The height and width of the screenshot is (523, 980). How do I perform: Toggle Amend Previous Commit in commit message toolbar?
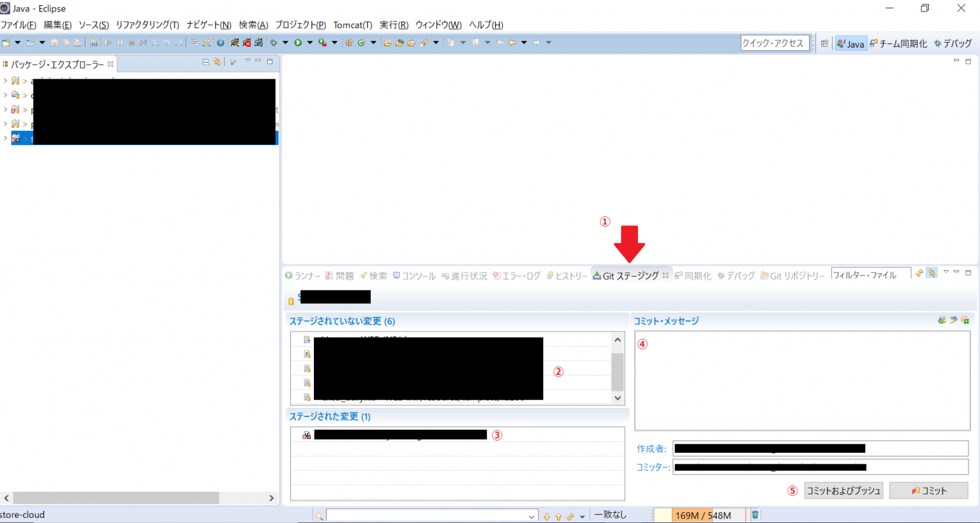coord(942,319)
